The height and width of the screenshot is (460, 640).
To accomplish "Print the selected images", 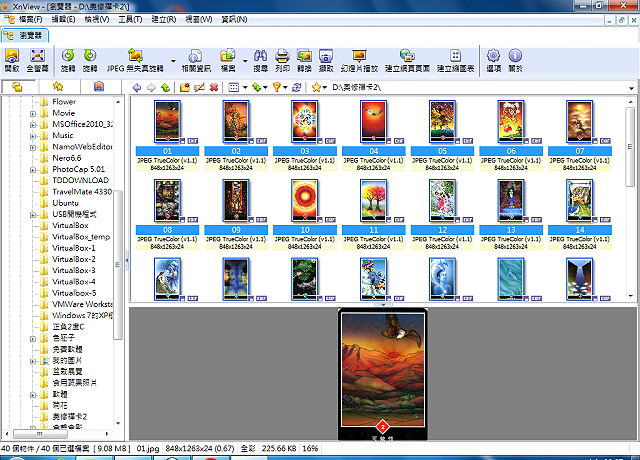I will 282,60.
